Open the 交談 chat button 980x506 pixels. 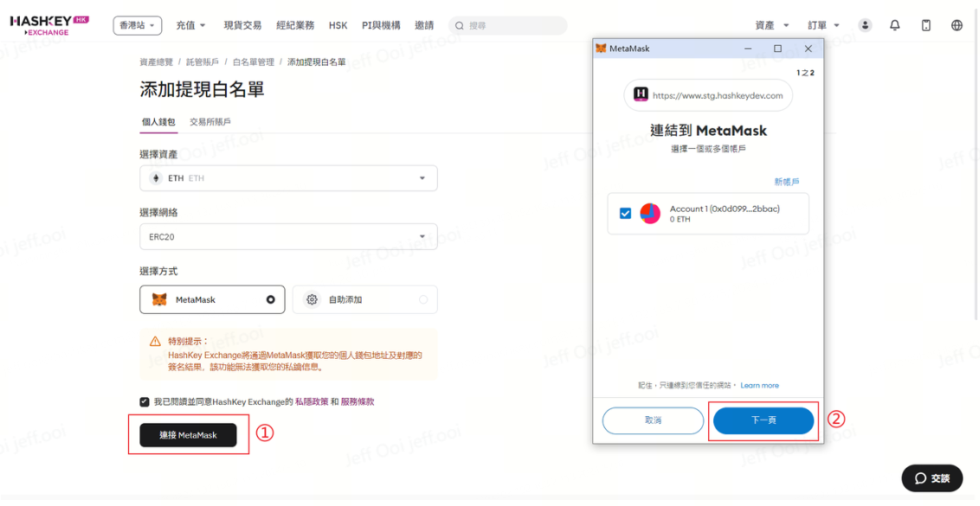932,478
